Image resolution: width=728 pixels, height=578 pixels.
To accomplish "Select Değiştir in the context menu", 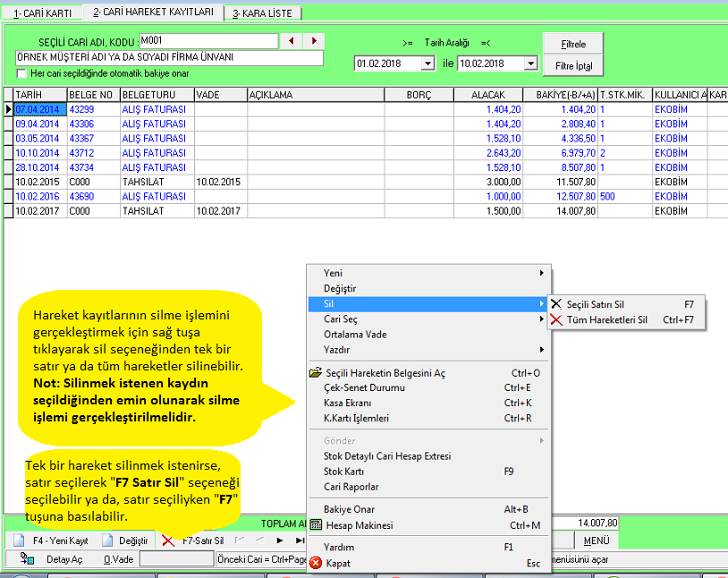I will [427, 288].
